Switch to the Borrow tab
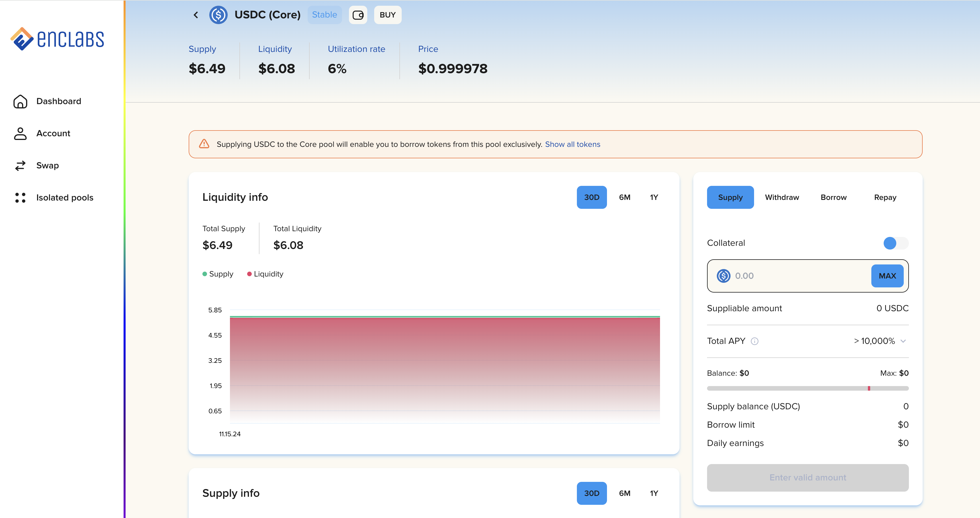Screen dimensions: 980x518 (x=833, y=197)
